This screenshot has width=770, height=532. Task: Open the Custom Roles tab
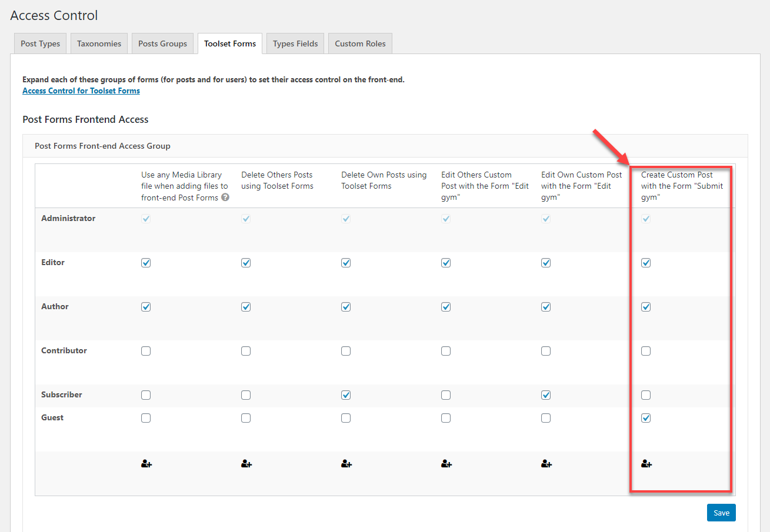(359, 43)
